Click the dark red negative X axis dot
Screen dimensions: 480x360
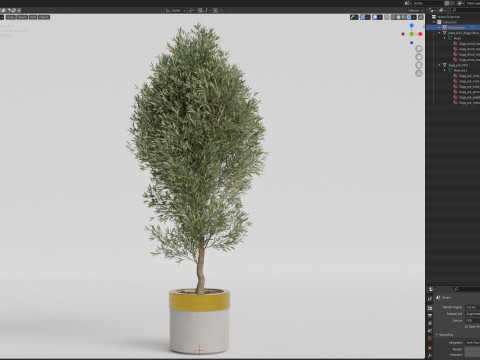pos(403,34)
